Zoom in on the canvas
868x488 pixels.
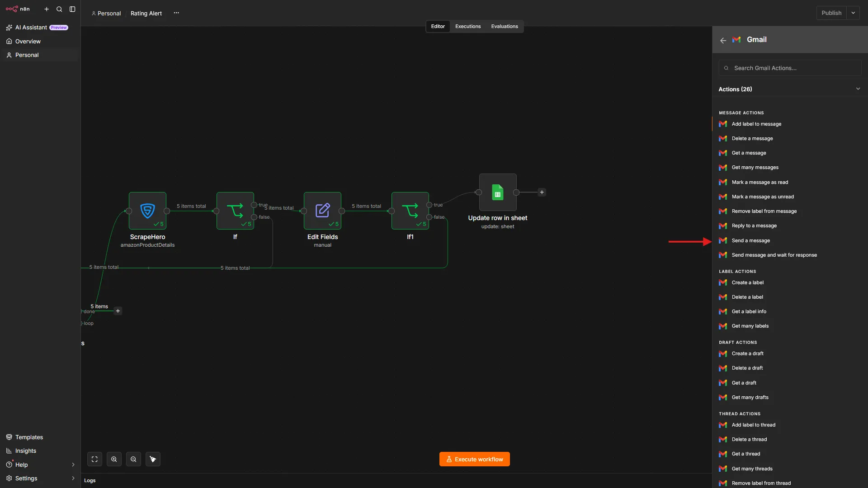tap(114, 459)
